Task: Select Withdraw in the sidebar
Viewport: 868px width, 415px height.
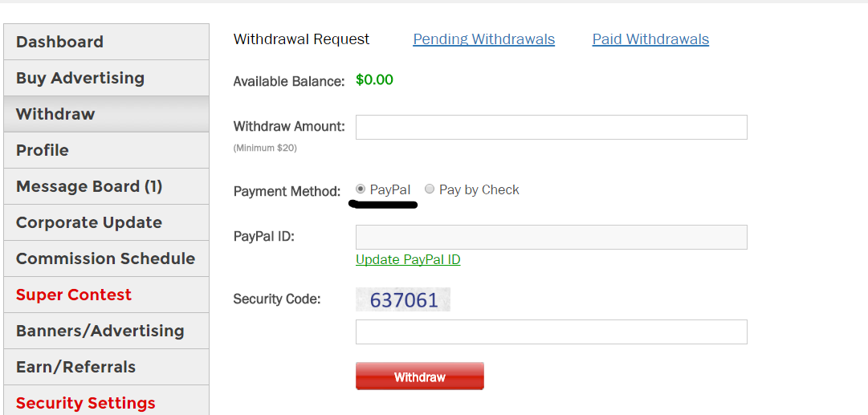Action: tap(55, 114)
